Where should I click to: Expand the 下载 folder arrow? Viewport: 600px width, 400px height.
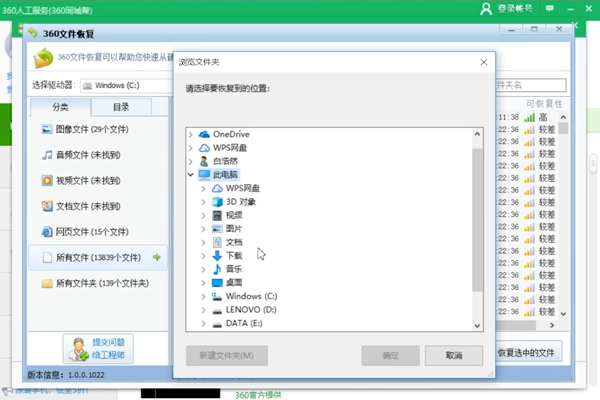[204, 256]
